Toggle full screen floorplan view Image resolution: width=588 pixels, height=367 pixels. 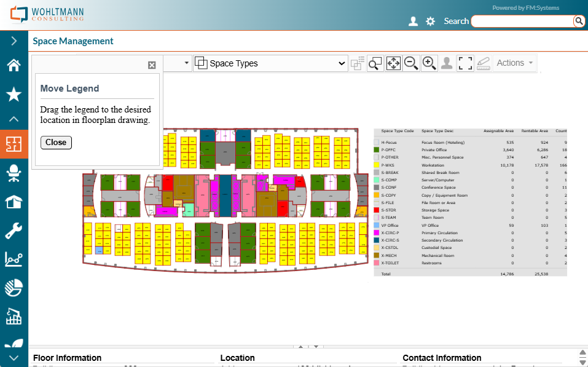[x=465, y=63]
